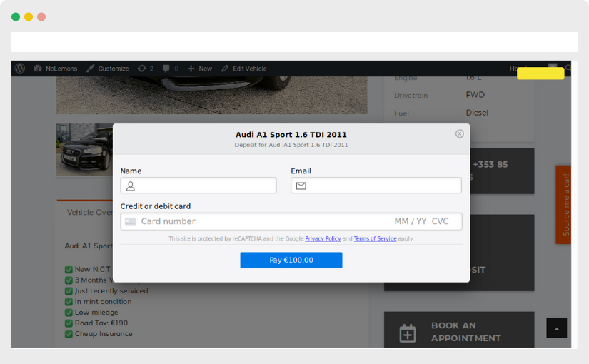Click the 'Road Tax: €190' line
The width and height of the screenshot is (589, 364).
tap(96, 323)
